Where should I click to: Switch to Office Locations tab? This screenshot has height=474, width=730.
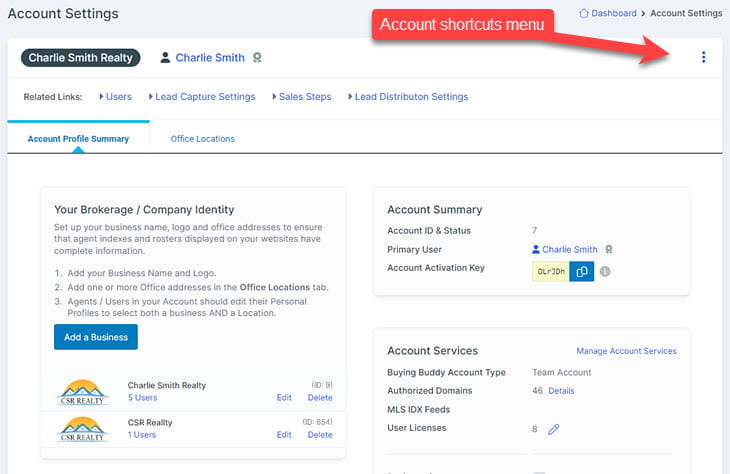tap(203, 139)
